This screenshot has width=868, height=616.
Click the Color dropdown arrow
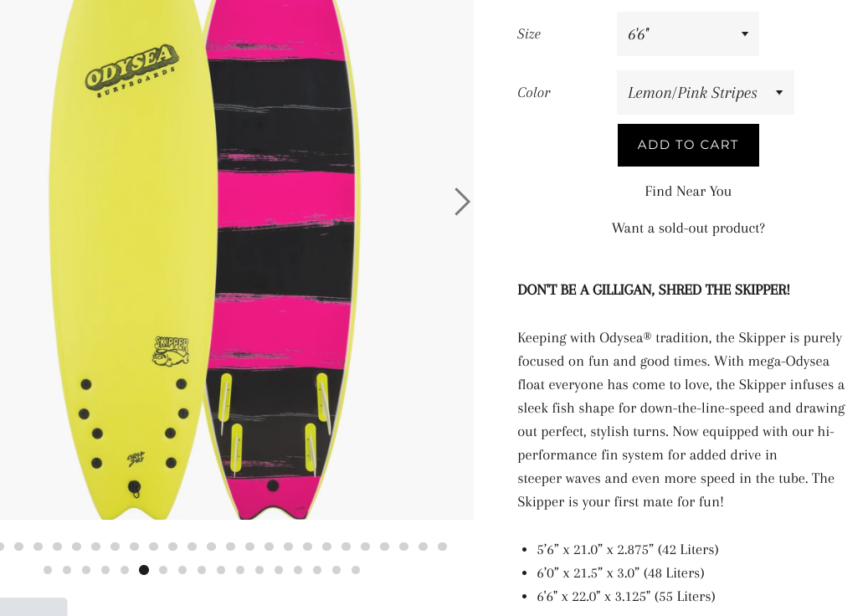(779, 93)
